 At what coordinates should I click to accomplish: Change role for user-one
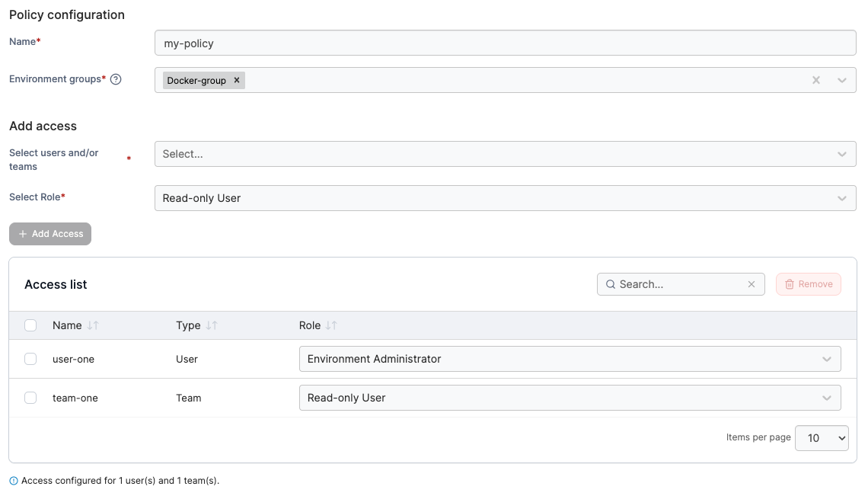(x=570, y=359)
